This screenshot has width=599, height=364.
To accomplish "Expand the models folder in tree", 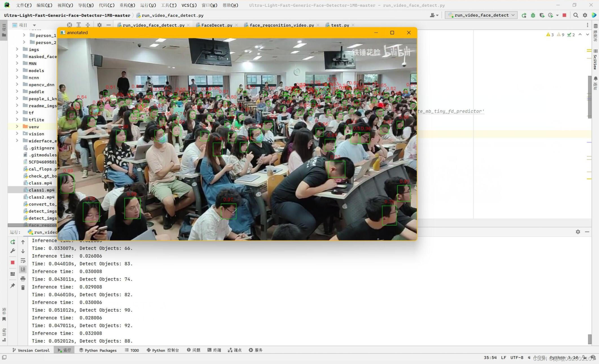I will point(17,71).
